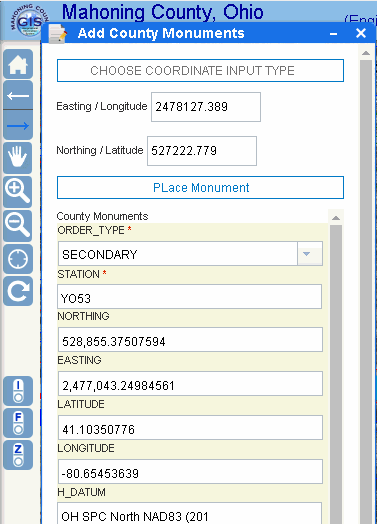Screen dimensions: 377x524
Task: Click the LATITUDE field 41.10350776
Action: coord(190,427)
